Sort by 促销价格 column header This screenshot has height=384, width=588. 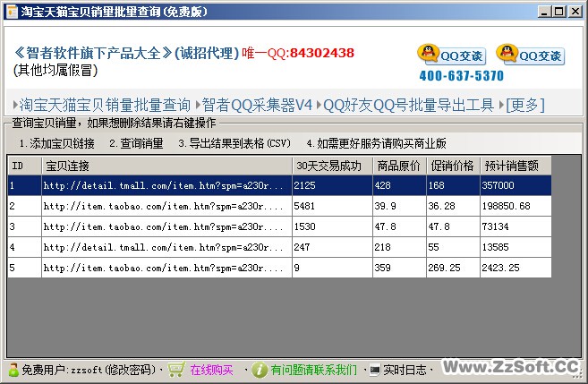click(x=453, y=166)
